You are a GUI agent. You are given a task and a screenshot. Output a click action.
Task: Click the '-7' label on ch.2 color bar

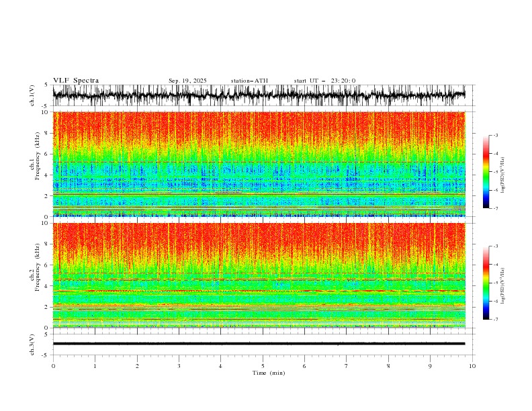(x=495, y=319)
